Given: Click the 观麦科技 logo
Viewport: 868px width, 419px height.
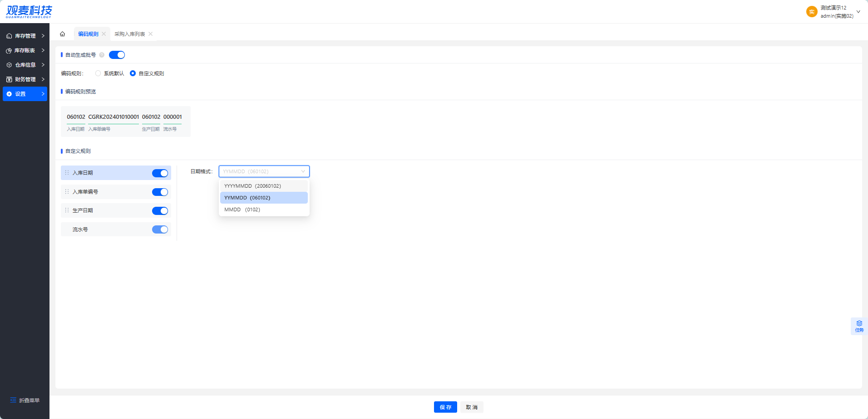Looking at the screenshot, I should pyautogui.click(x=29, y=11).
